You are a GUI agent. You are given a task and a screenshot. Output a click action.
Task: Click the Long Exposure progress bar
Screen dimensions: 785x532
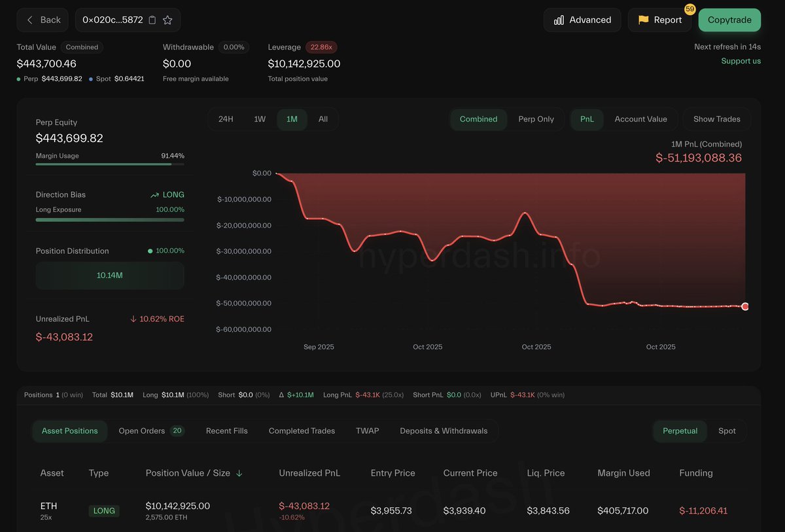(x=110, y=220)
